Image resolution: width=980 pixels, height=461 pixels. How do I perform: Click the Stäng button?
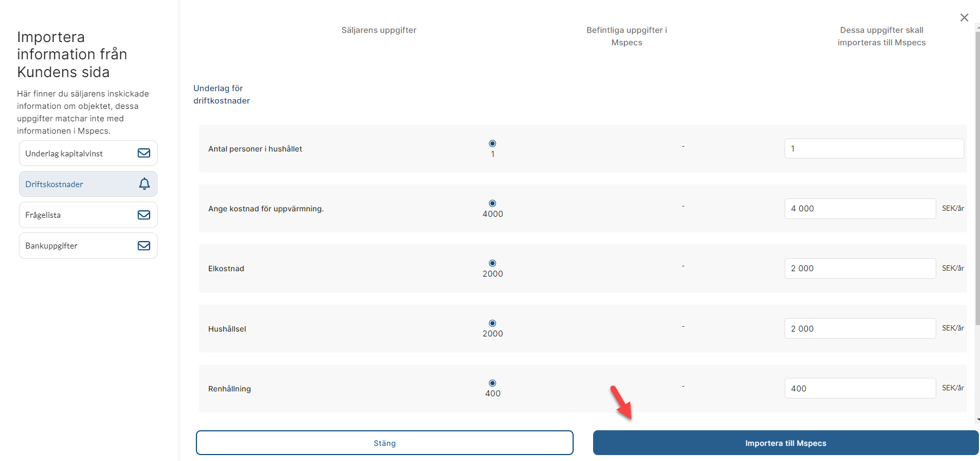coord(385,443)
